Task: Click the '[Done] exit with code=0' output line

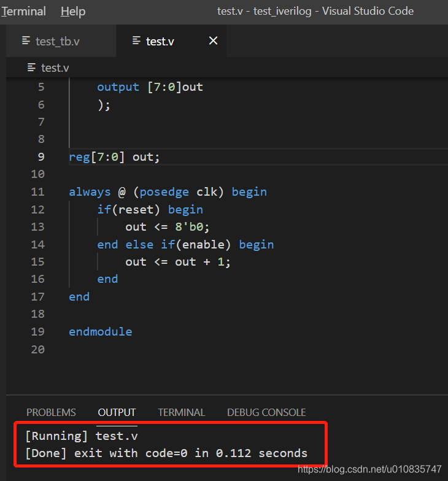Action: click(166, 453)
